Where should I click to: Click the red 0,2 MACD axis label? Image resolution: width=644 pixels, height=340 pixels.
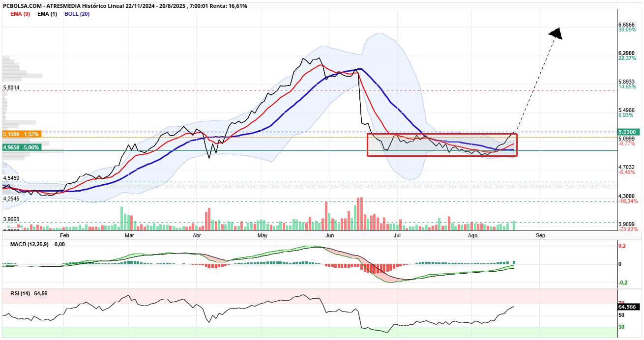point(621,246)
